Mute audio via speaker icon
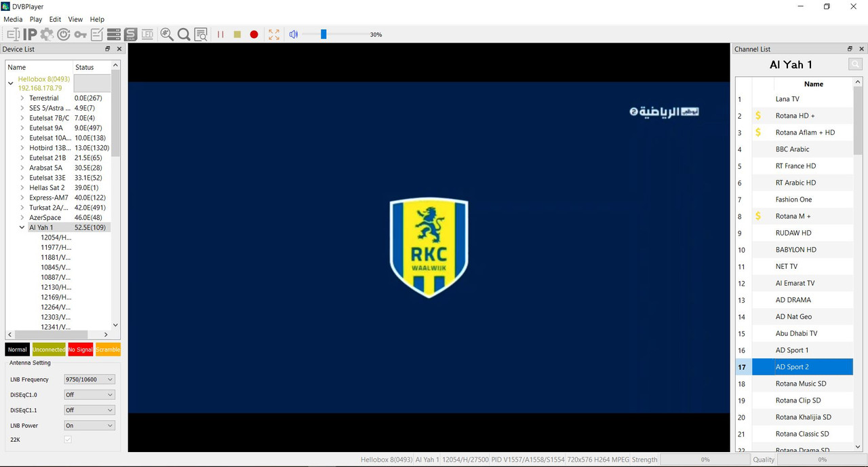 [294, 34]
